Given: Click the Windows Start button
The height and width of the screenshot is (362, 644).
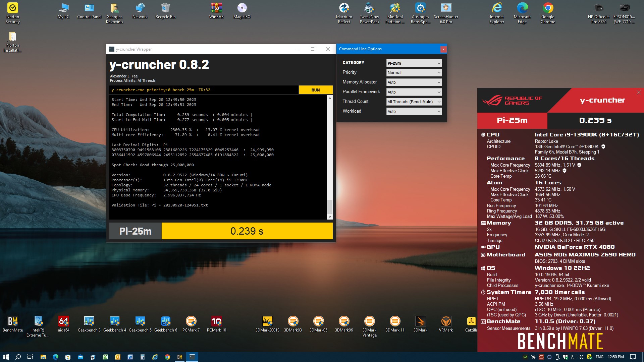Looking at the screenshot, I should [x=6, y=357].
